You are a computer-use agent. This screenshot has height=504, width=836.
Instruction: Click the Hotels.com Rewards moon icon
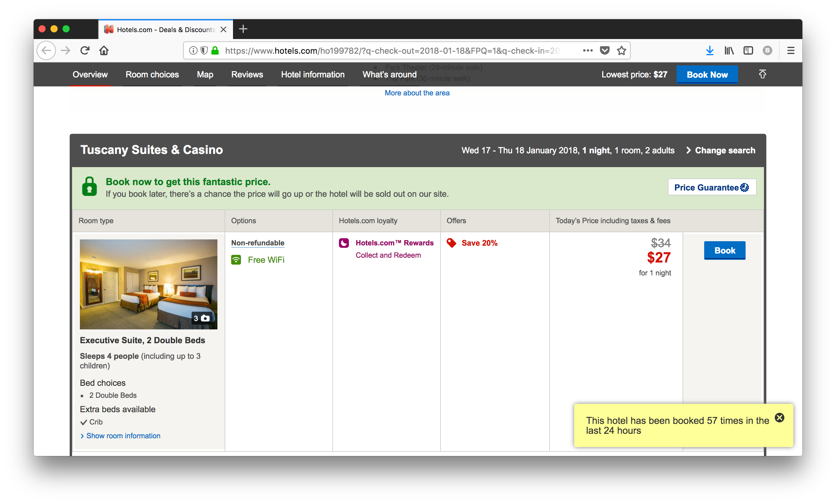[x=344, y=243]
